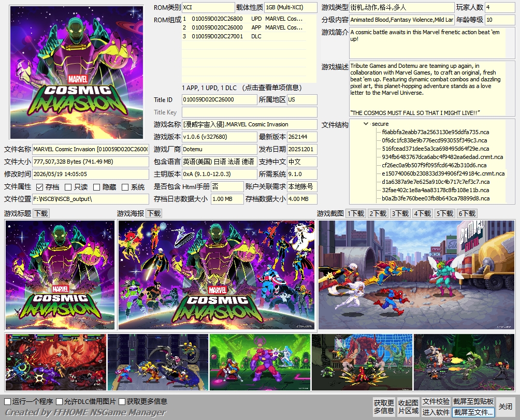Image resolution: width=520 pixels, height=420 pixels.
Task: Click the Title ID field
Action: 220,99
